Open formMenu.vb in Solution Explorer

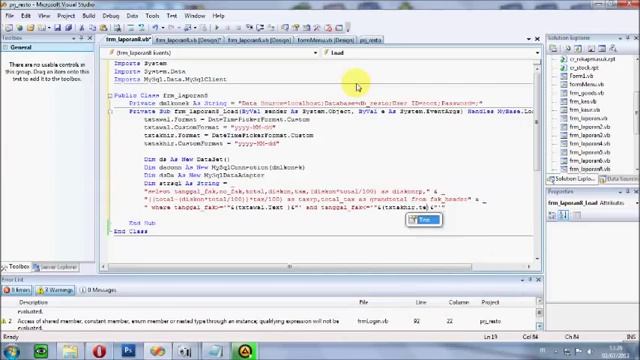click(586, 84)
